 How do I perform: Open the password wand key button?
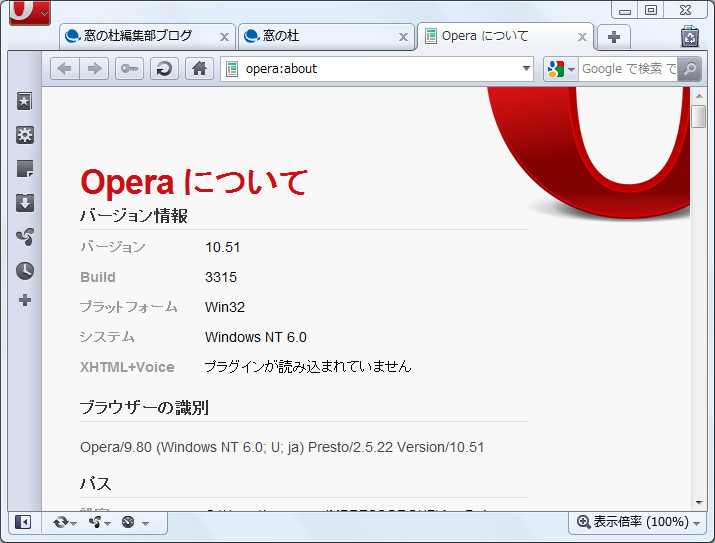(x=130, y=69)
